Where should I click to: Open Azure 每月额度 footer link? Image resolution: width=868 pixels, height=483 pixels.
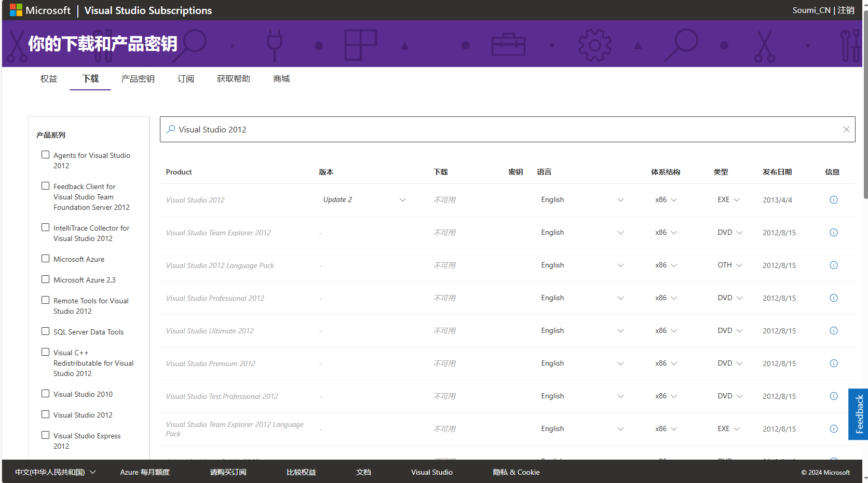point(145,472)
